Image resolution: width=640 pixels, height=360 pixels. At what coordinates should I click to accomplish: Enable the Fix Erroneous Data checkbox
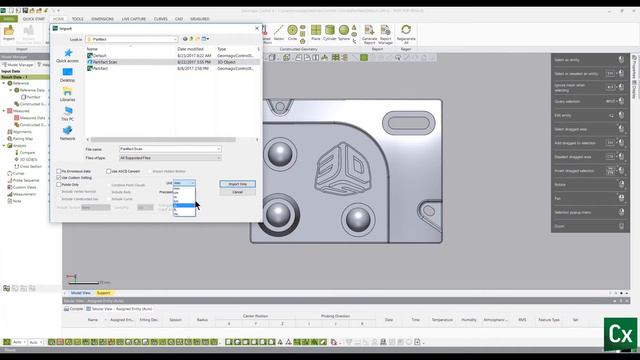coord(59,171)
